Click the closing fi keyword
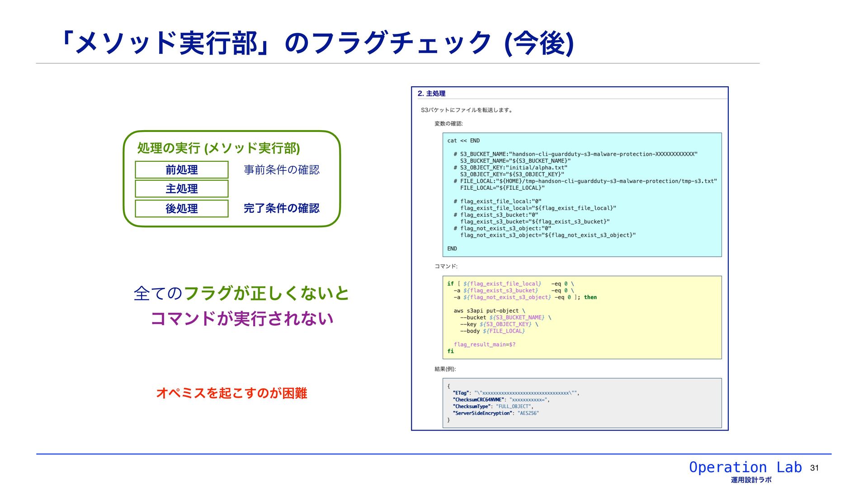Screen dimensions: 868x488 [450, 351]
